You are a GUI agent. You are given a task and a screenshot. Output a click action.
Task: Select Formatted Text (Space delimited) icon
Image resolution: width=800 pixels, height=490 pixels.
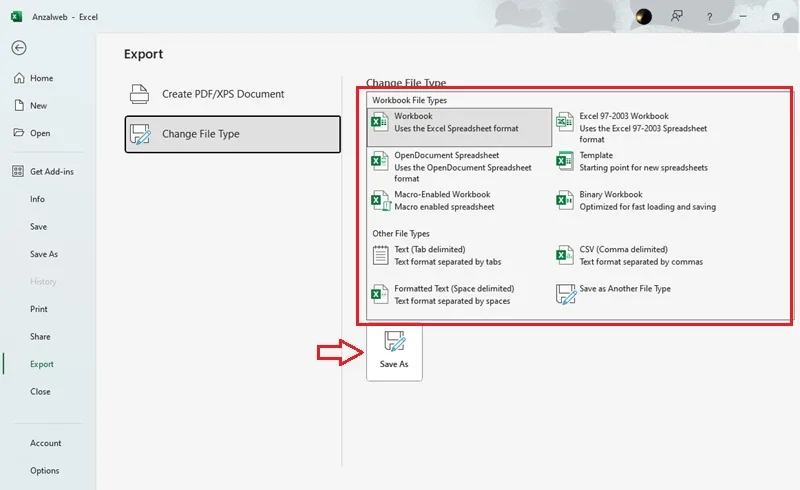click(x=380, y=295)
